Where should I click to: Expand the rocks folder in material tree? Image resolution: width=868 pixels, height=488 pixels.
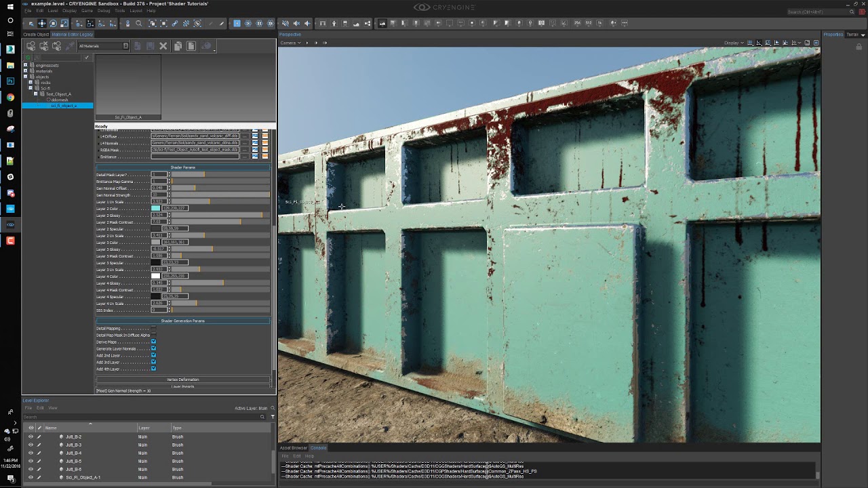click(x=31, y=83)
